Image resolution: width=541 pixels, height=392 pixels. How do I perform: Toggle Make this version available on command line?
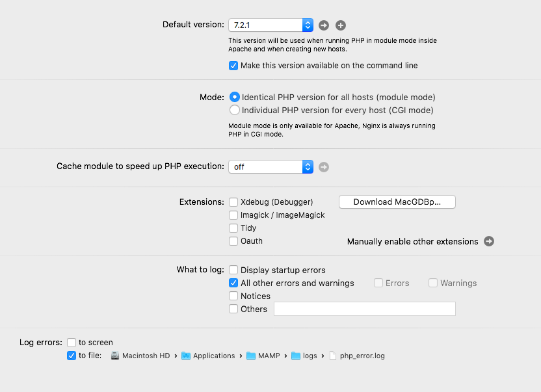pos(233,66)
